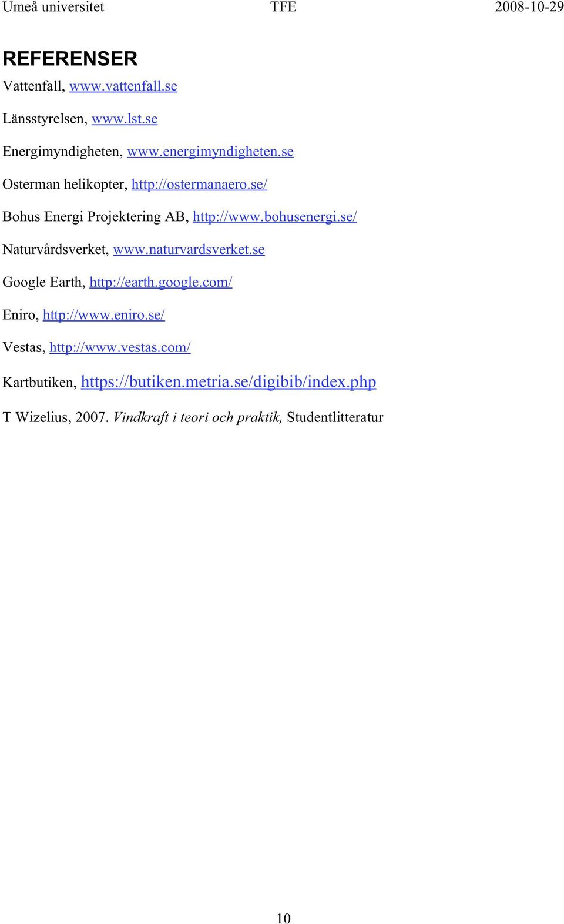The height and width of the screenshot is (924, 564).
Task: Open the www.bohusenergi.se link
Action: [274, 216]
